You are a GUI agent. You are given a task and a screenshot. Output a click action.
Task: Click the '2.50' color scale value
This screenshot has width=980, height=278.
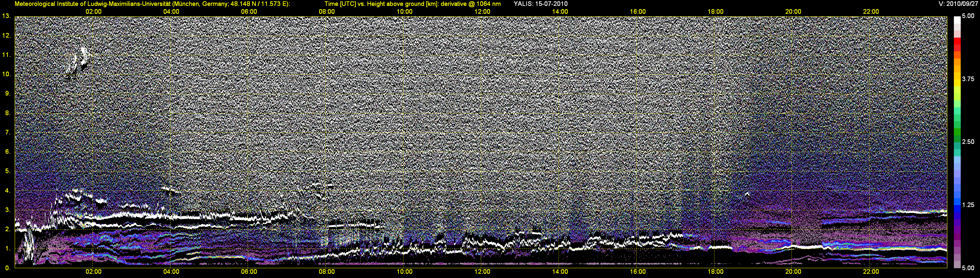click(x=968, y=142)
